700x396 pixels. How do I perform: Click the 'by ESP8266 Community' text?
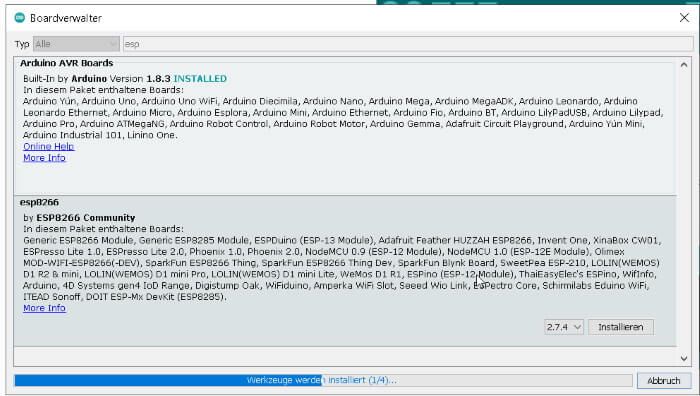[79, 218]
